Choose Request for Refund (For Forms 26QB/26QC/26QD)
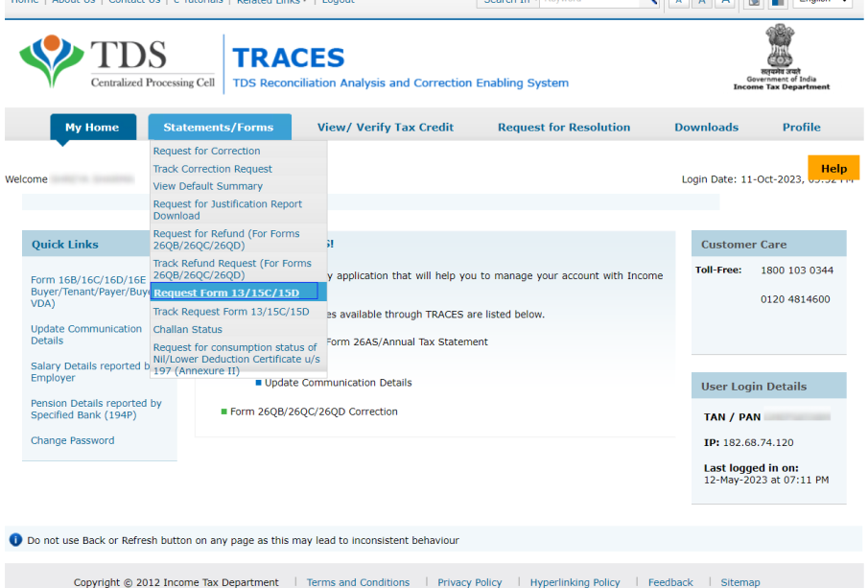This screenshot has width=868, height=588. coord(226,239)
